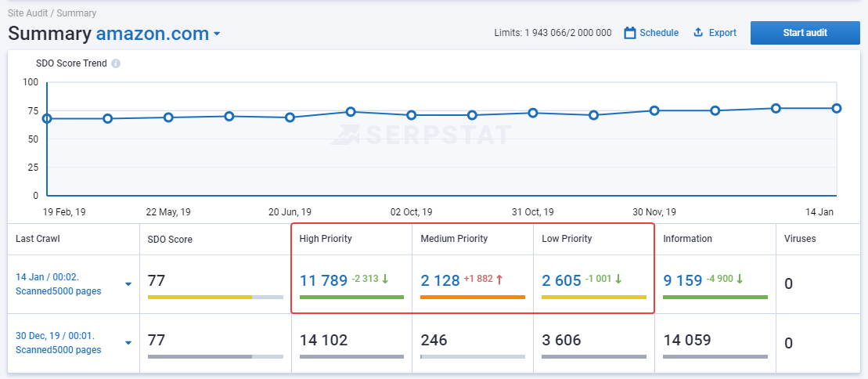This screenshot has width=868, height=379.
Task: Click the High Priority column header
Action: click(326, 239)
